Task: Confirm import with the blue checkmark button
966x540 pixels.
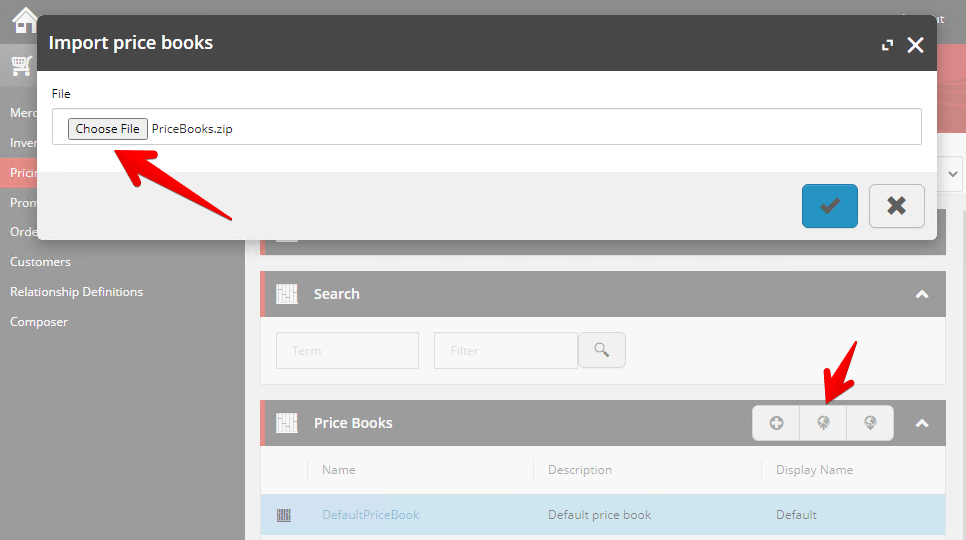Action: 829,206
